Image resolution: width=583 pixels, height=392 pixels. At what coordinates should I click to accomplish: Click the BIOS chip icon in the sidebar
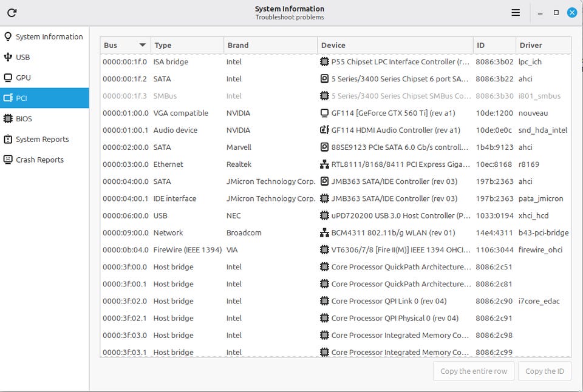pyautogui.click(x=8, y=119)
